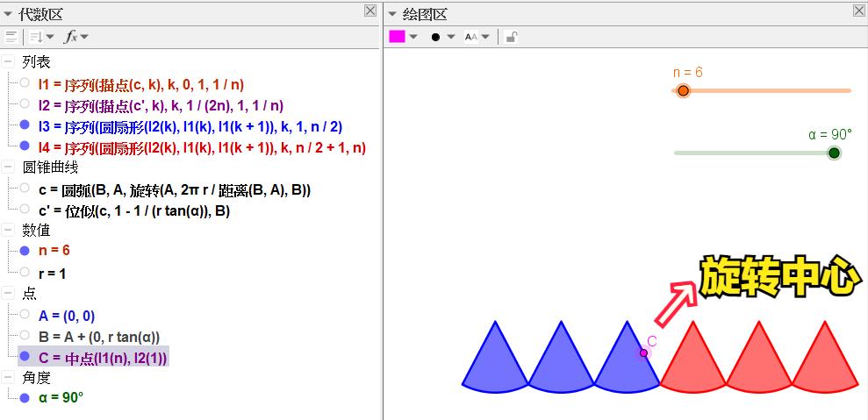Click the n = 6 slider handle
The image size is (868, 420).
click(683, 90)
